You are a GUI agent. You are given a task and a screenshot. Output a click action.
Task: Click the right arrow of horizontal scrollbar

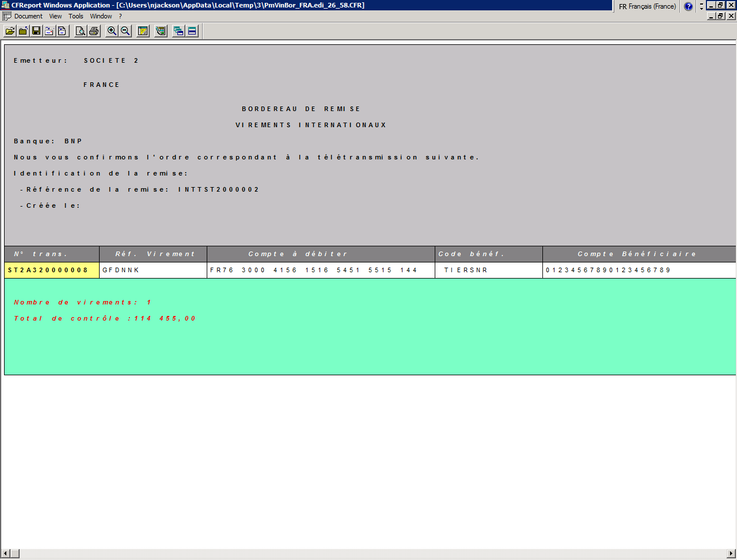click(731, 554)
